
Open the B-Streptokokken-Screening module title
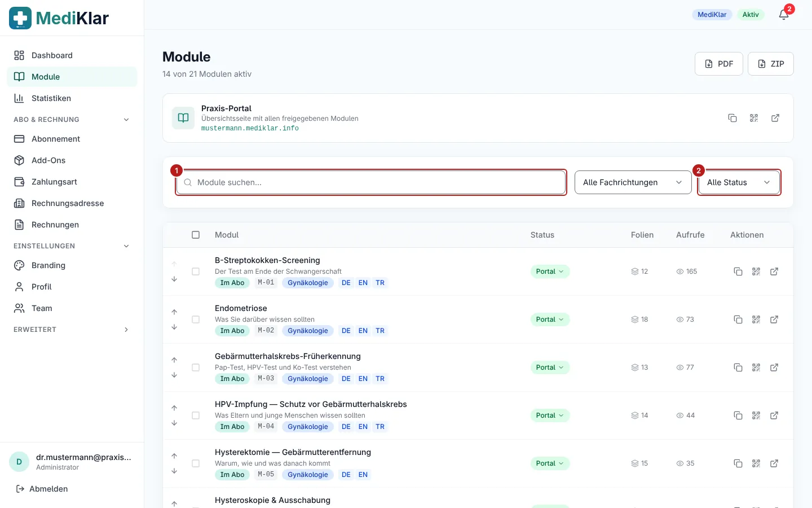(x=267, y=260)
